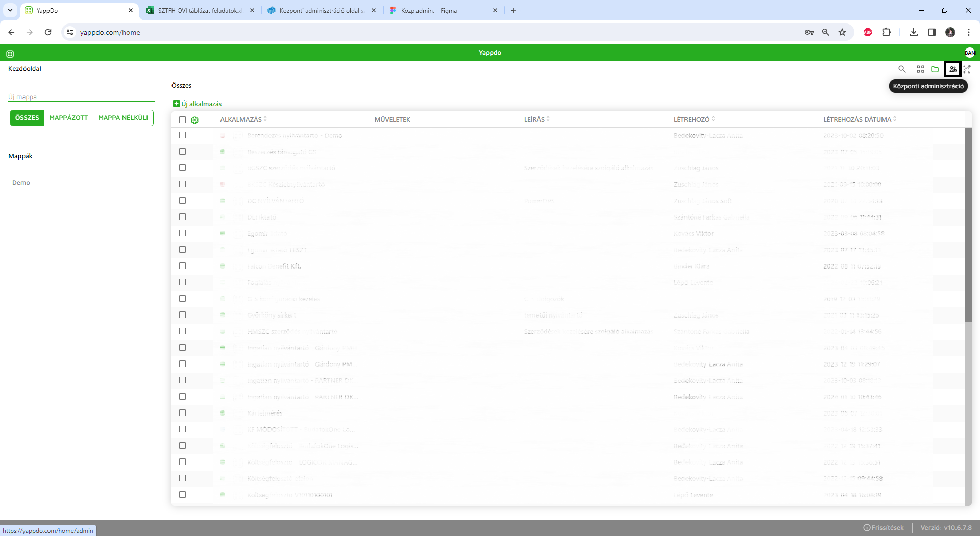Sort by the LEÍRÁS column arrows

(x=548, y=119)
